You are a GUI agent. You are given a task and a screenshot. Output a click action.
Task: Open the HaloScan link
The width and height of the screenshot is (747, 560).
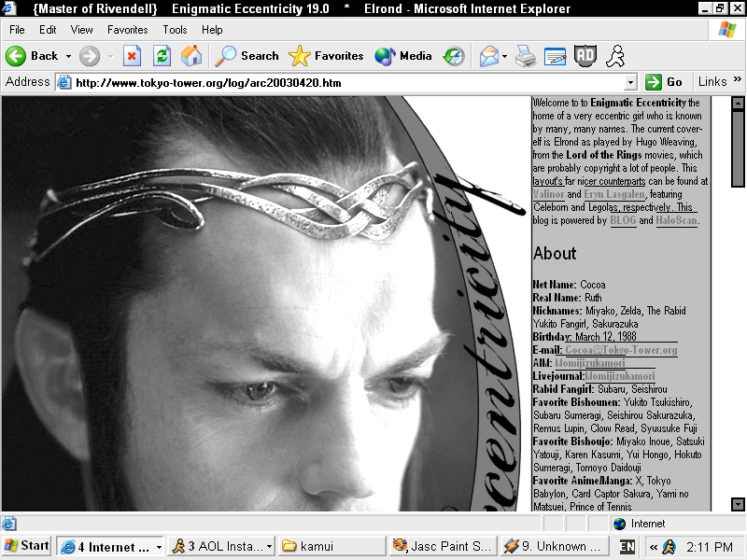[676, 220]
